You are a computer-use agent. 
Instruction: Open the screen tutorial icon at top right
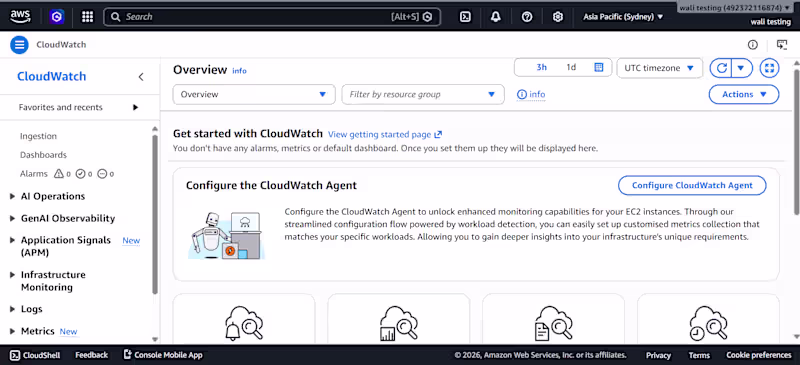tap(782, 45)
